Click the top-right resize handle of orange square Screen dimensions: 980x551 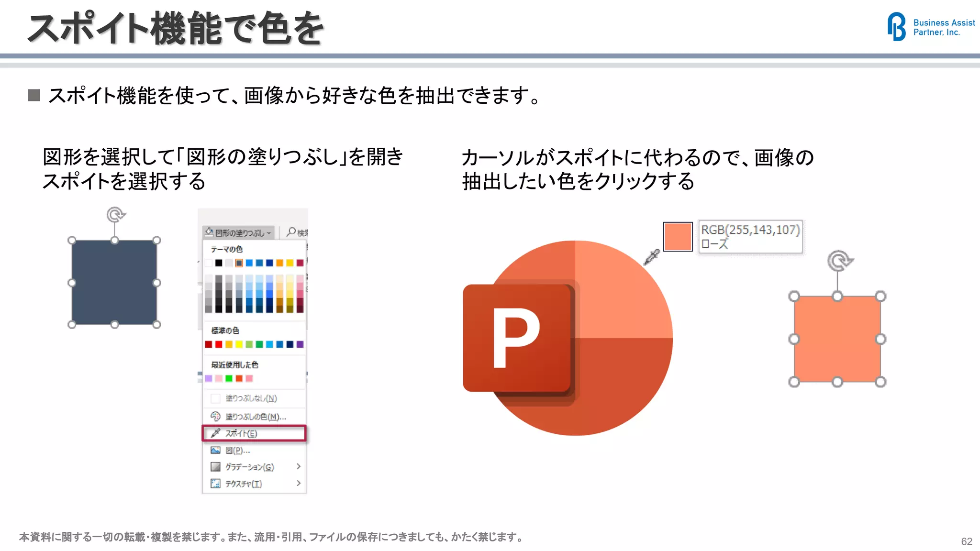[x=880, y=296]
